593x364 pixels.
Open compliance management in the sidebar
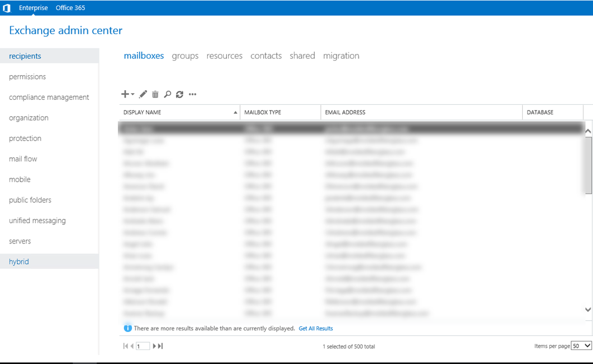click(x=49, y=97)
